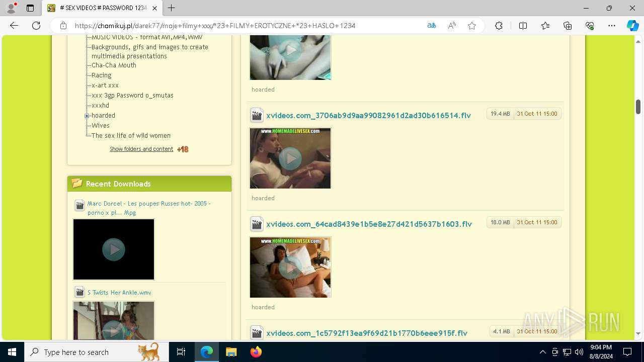The height and width of the screenshot is (362, 644).
Task: Open the x-art xxx folder
Action: pyautogui.click(x=105, y=85)
